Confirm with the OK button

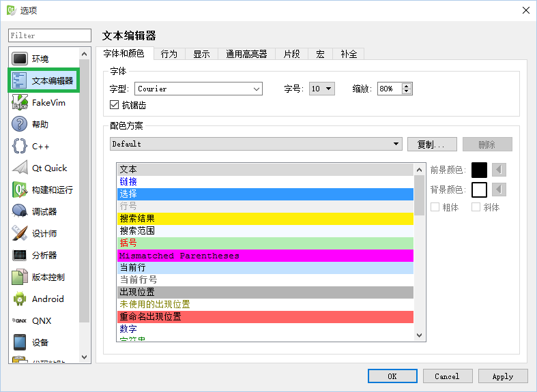pos(392,376)
